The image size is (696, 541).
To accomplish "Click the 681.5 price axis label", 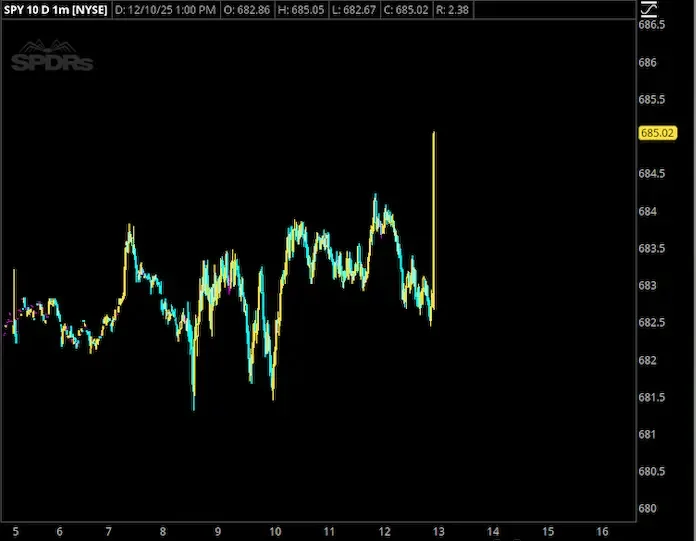I will click(652, 397).
